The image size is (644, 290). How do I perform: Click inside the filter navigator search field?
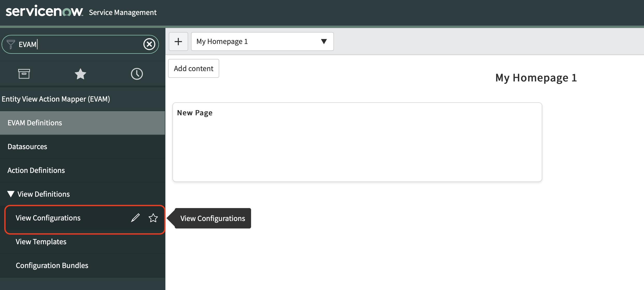click(x=78, y=44)
